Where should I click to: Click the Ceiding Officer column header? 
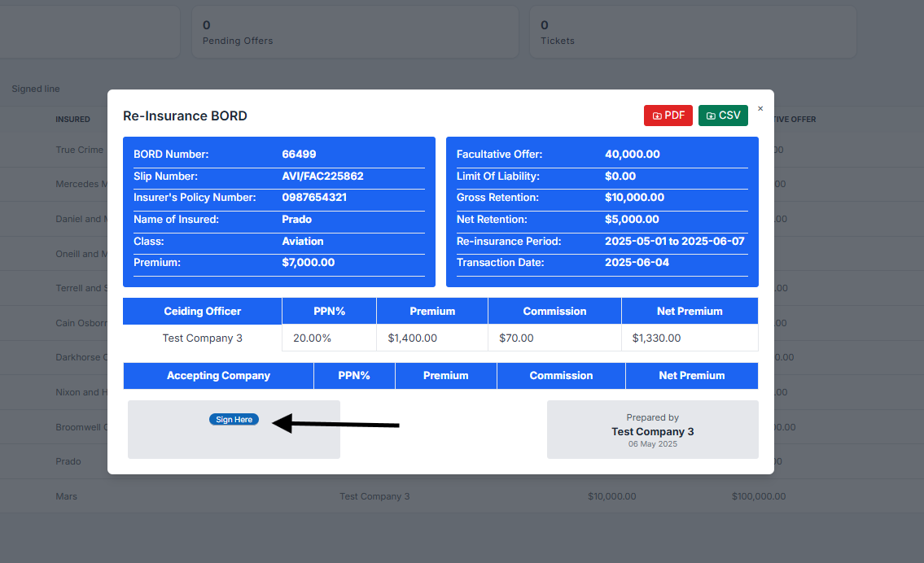pyautogui.click(x=202, y=311)
